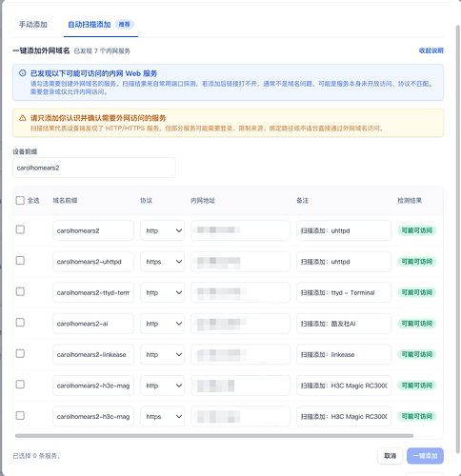Click the info circle icon in blue notice
461x476 pixels.
click(22, 73)
